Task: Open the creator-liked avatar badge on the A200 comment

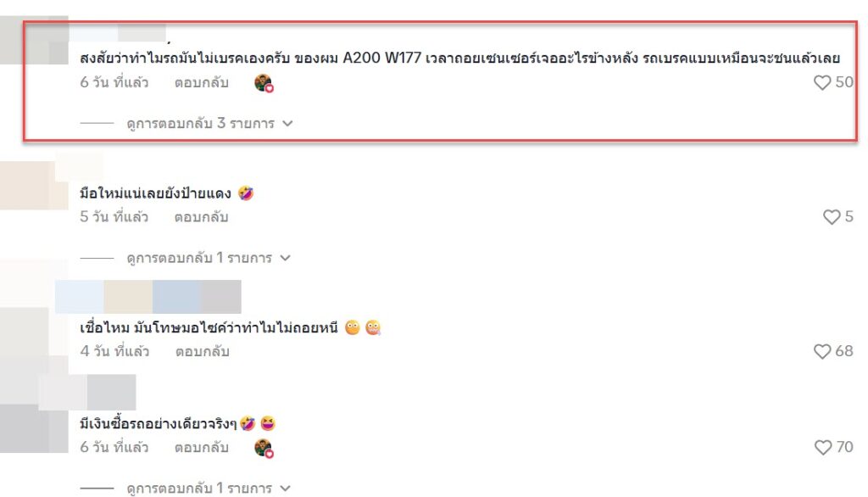Action: tap(264, 83)
